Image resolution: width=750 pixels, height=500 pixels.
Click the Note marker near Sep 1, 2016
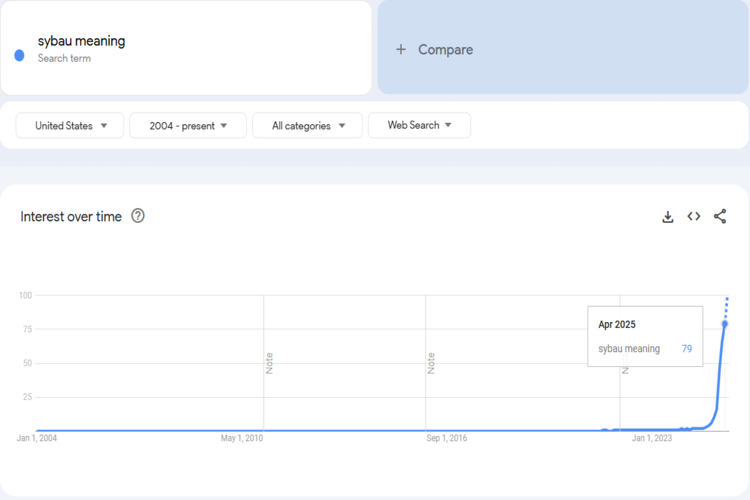click(x=431, y=363)
